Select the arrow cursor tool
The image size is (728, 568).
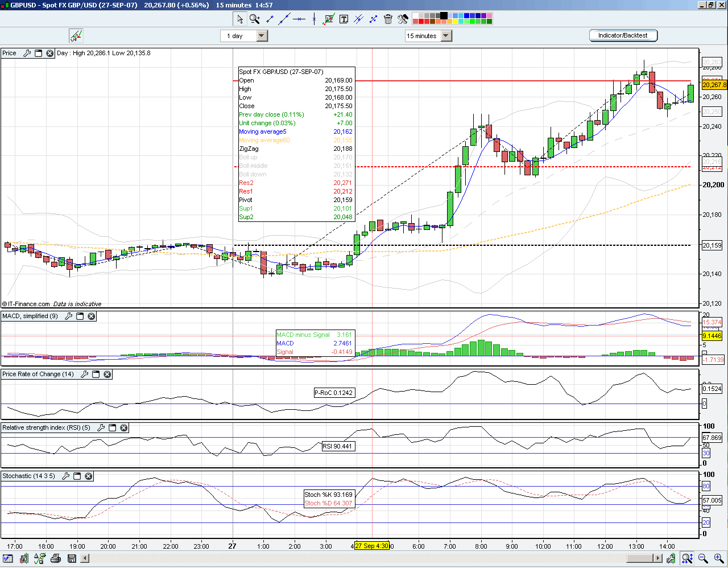click(240, 19)
